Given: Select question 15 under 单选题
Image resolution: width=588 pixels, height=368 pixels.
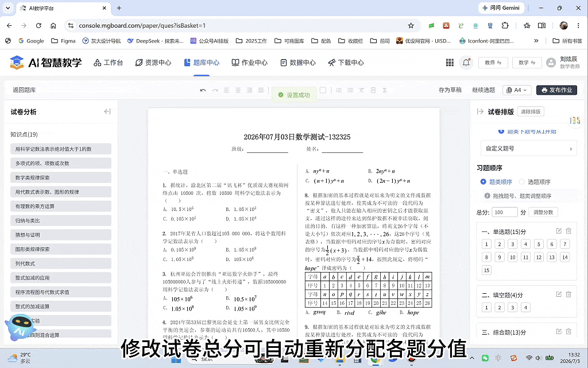Looking at the screenshot, I should pos(486,270).
